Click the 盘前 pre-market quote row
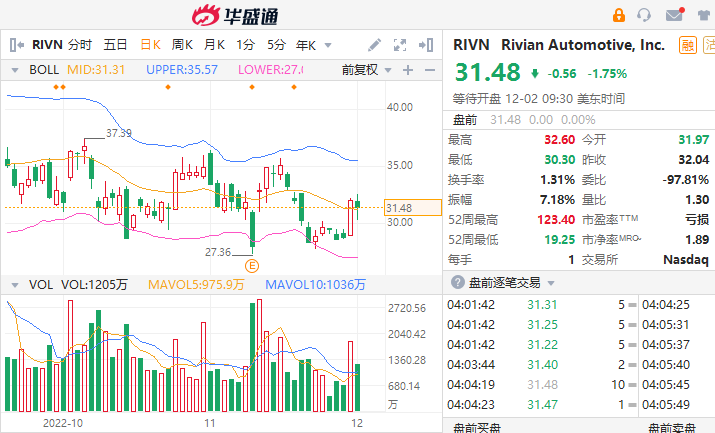This screenshot has width=715, height=433. [x=579, y=120]
